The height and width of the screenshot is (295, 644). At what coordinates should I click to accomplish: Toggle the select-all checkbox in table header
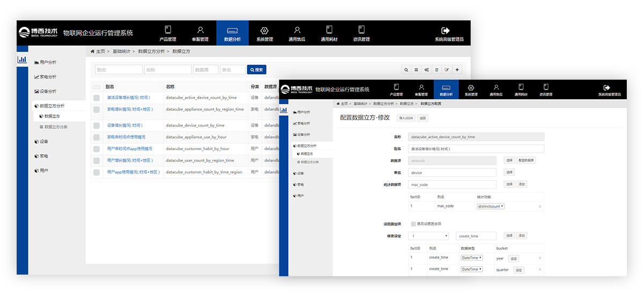tap(97, 86)
